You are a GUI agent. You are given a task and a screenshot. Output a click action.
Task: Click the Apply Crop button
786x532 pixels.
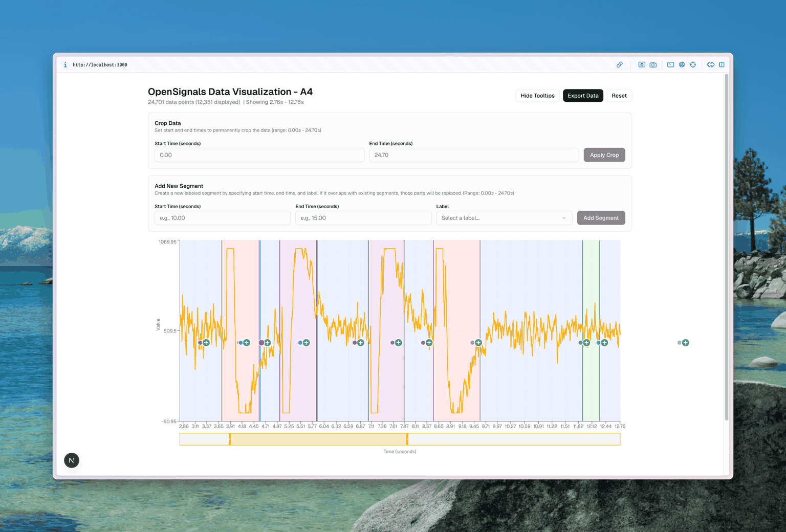pos(604,155)
